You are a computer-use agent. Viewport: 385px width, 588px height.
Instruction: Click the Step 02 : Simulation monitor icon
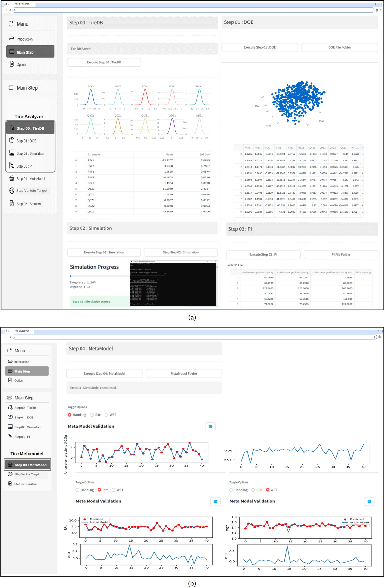tap(12, 153)
